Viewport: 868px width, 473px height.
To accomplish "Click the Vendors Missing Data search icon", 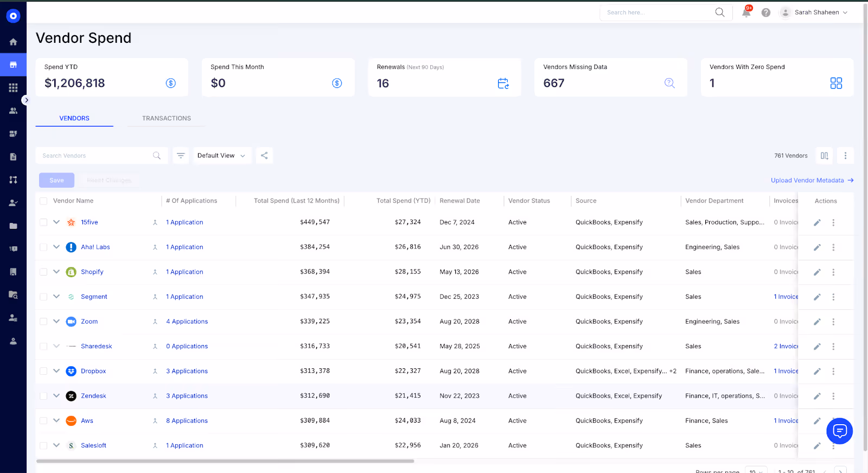I will click(669, 83).
